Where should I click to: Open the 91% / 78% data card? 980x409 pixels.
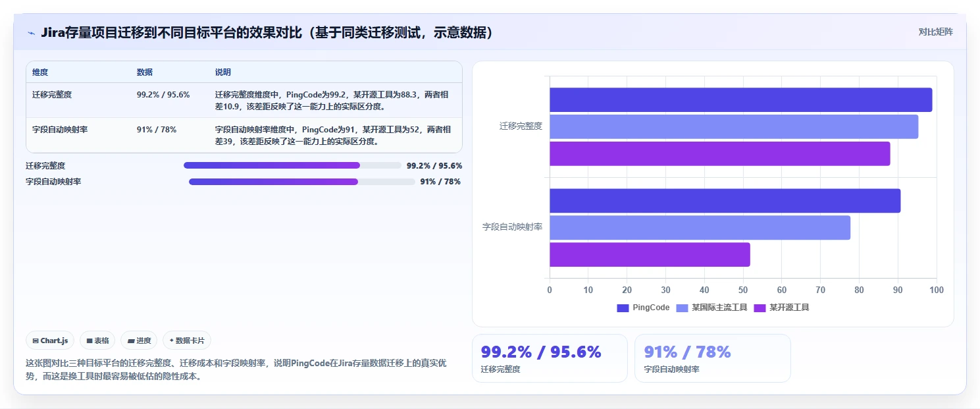(x=712, y=358)
